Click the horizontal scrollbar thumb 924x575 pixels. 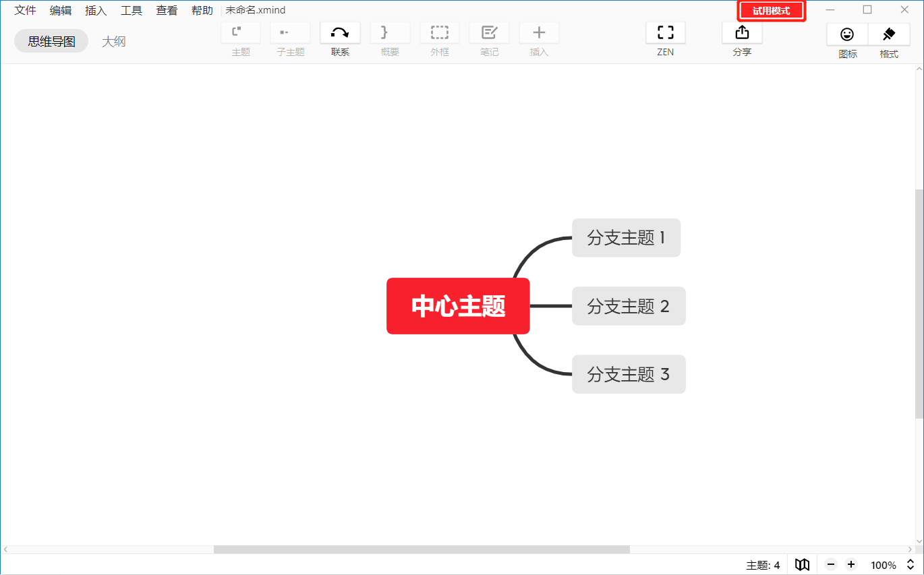pyautogui.click(x=422, y=549)
